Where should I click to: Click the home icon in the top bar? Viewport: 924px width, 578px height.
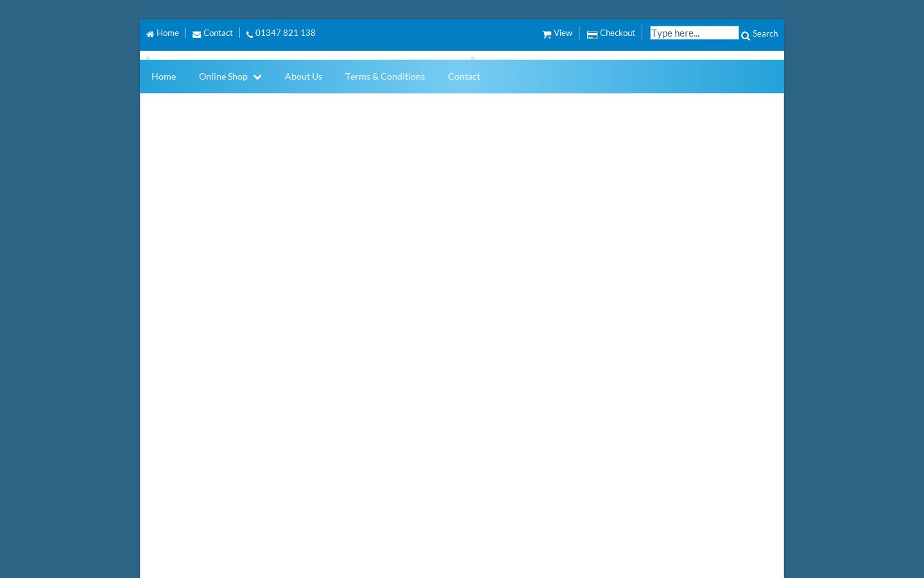tap(151, 33)
